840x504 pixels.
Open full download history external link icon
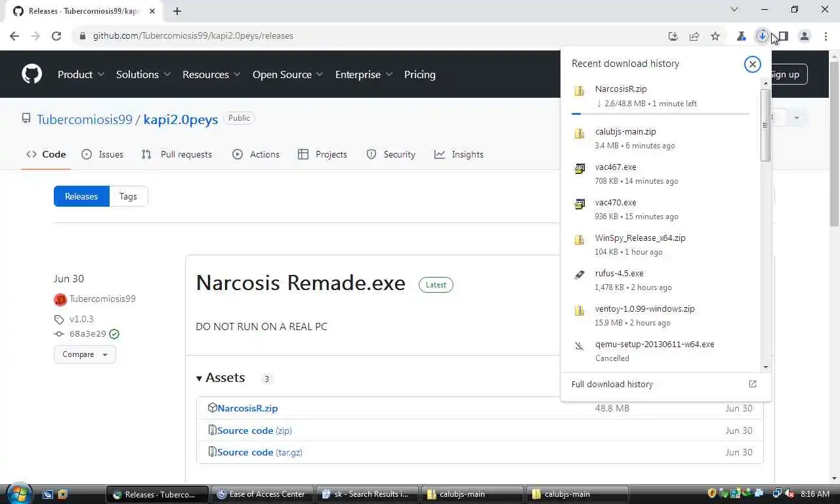pyautogui.click(x=753, y=384)
